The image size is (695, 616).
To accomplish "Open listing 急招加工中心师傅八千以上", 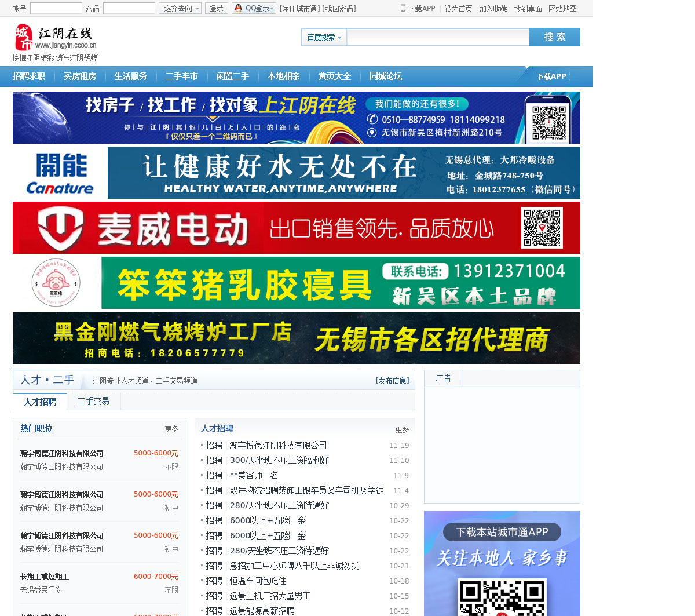I will 294,566.
